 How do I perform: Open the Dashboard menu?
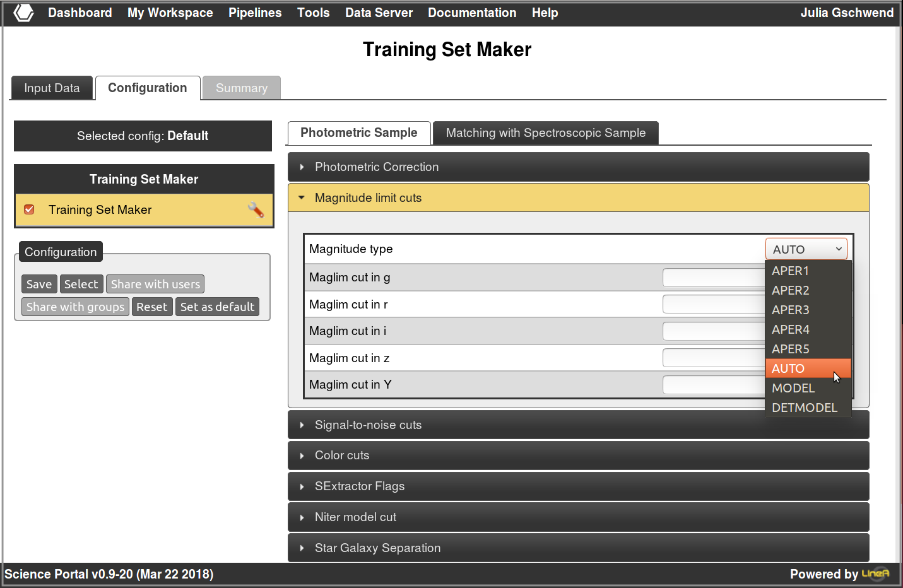click(80, 13)
